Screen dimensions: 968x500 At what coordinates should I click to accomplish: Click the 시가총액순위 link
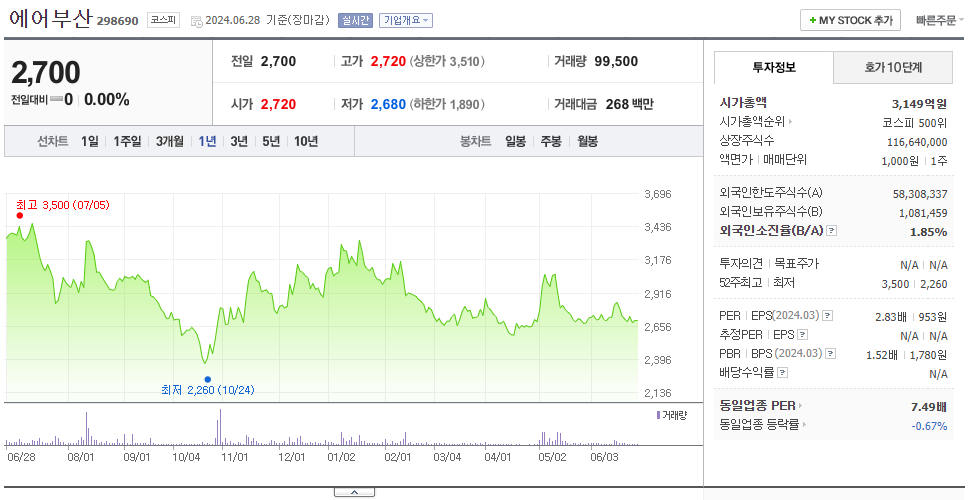tap(753, 122)
